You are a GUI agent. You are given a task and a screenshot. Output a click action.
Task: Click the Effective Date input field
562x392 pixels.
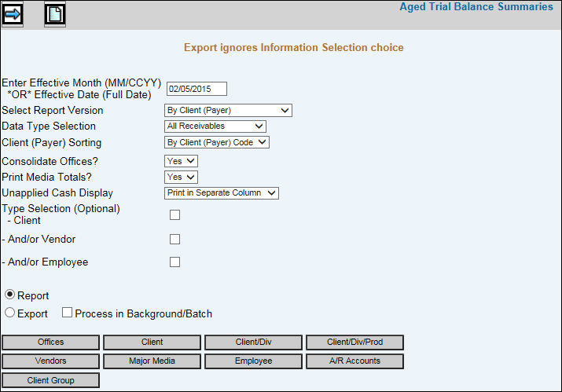click(197, 89)
